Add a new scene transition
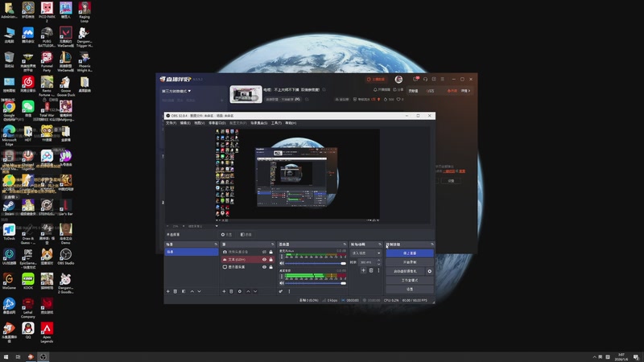The image size is (644, 362). pos(363,270)
